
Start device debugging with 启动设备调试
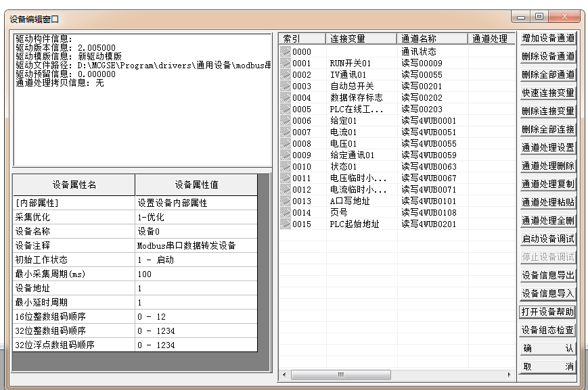click(x=547, y=239)
